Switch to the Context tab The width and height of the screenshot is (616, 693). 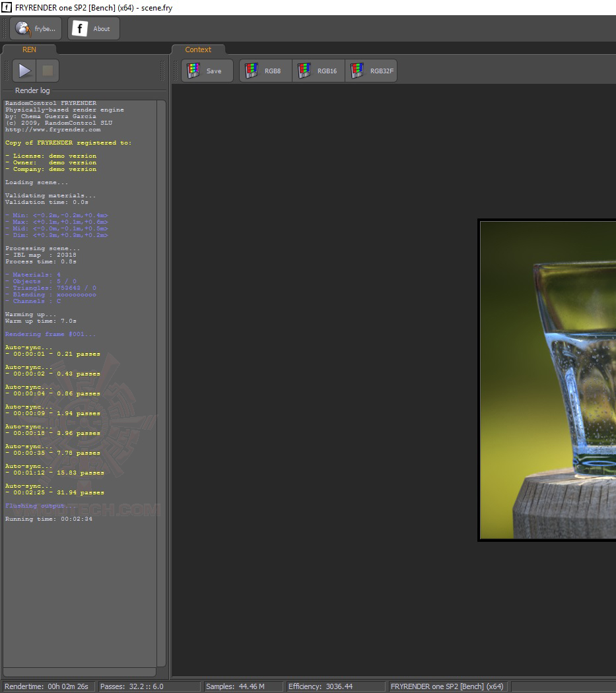pos(198,49)
